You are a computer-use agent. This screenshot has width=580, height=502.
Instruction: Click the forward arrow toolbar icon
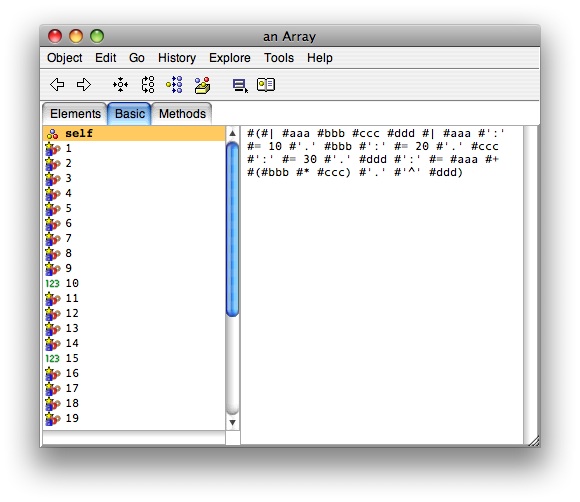tap(84, 84)
